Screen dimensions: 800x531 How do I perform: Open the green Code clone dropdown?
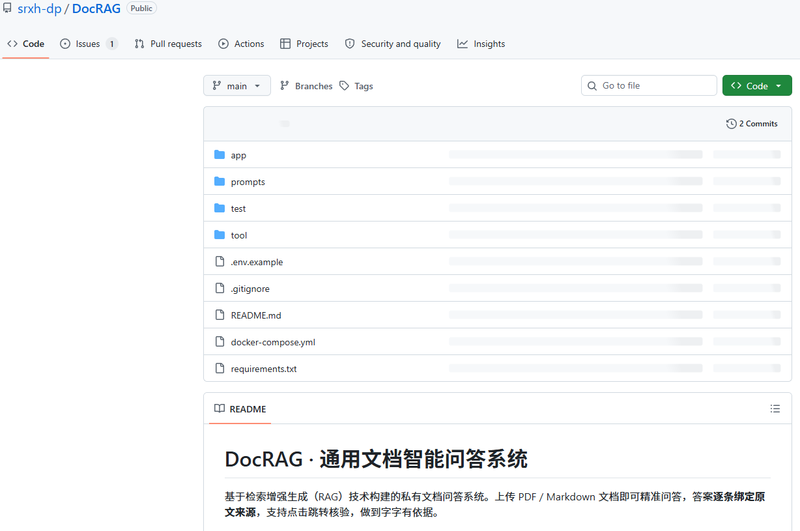coord(757,86)
